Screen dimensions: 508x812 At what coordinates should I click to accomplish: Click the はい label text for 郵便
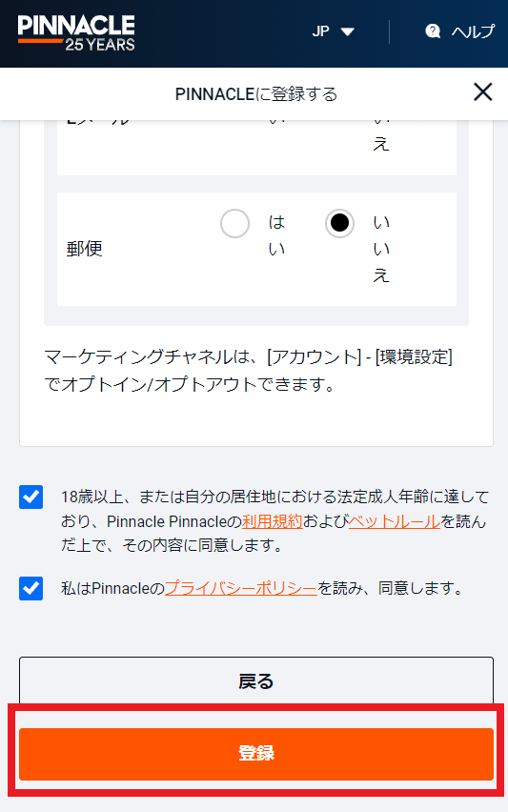coord(276,235)
